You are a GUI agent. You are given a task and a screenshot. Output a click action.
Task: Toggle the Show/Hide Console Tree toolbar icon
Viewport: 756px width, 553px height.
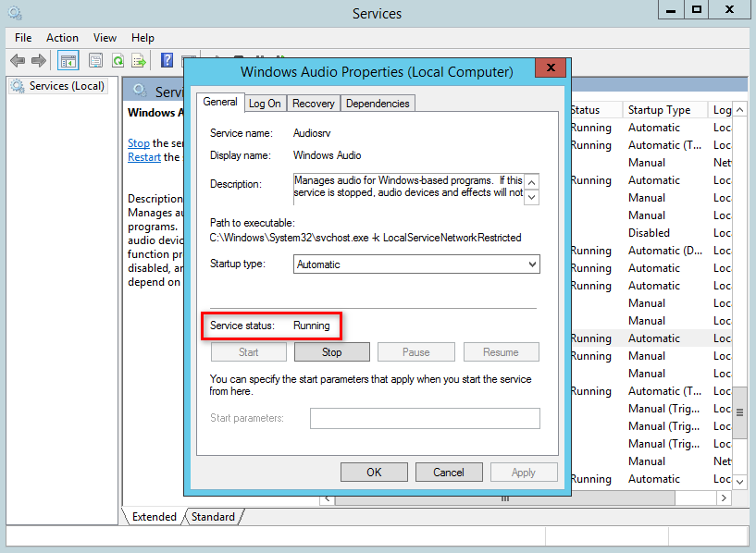68,61
